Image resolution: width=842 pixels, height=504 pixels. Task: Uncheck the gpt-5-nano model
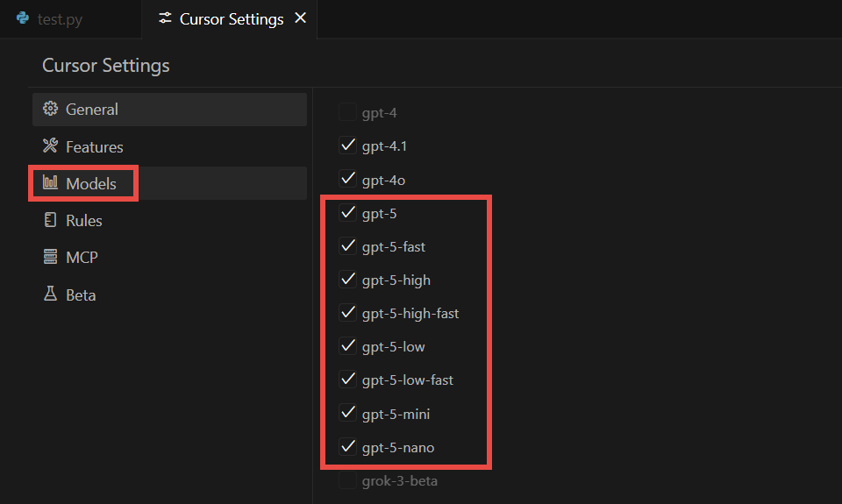347,446
